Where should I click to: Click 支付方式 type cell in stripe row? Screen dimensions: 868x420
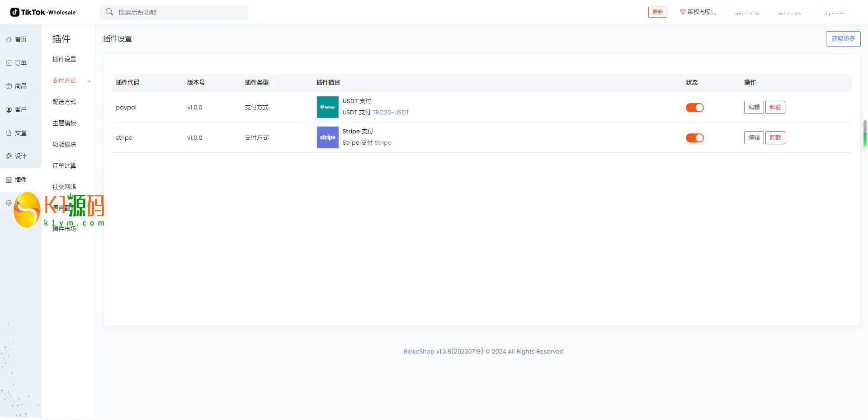tap(257, 138)
